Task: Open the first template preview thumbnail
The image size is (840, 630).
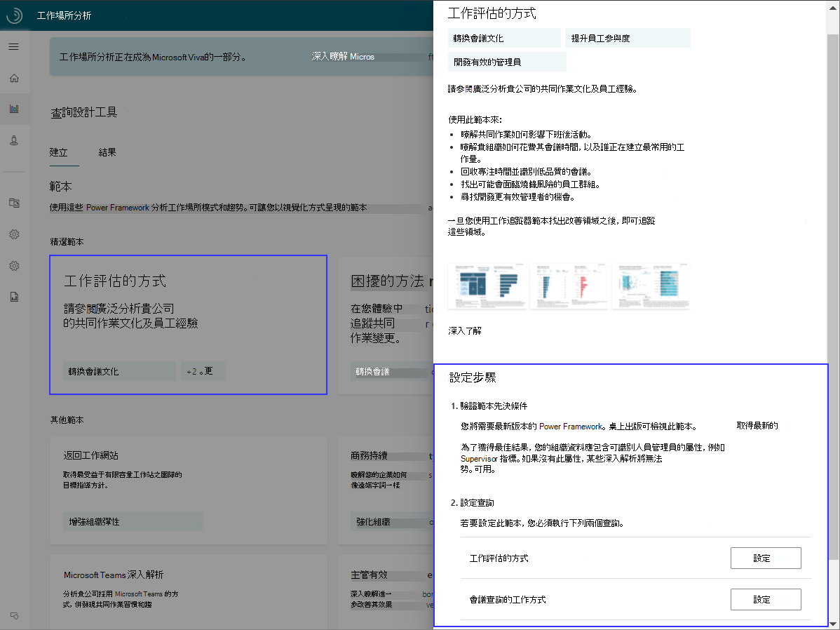Action: point(487,286)
